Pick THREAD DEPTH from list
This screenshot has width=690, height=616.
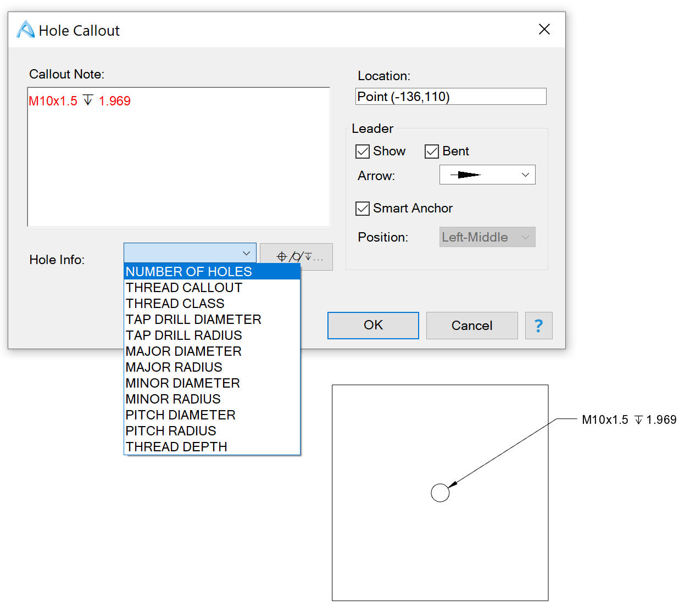pyautogui.click(x=212, y=447)
